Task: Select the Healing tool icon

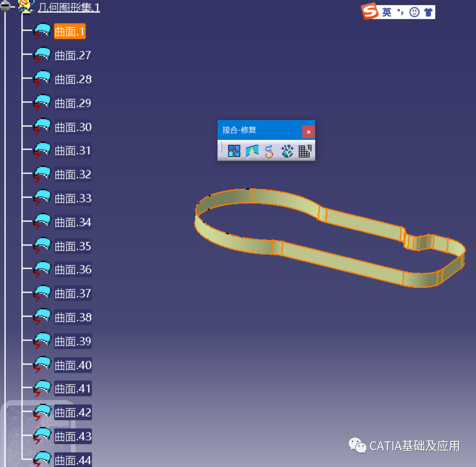Action: click(252, 151)
